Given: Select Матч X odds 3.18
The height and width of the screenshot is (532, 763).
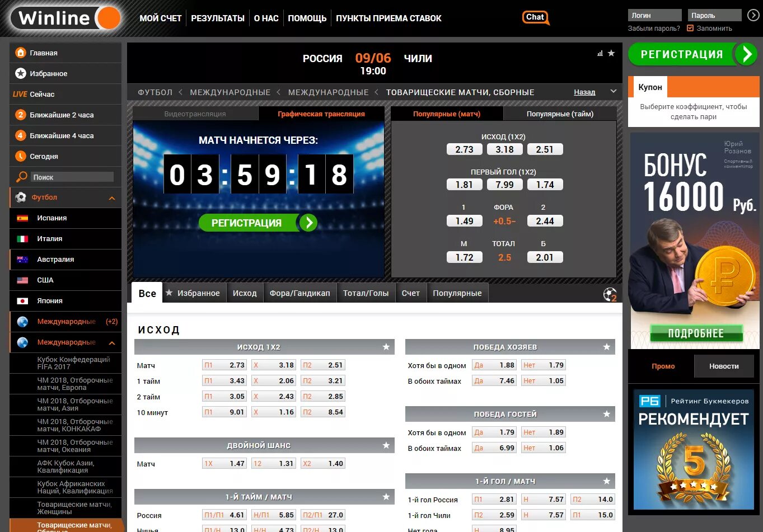Looking at the screenshot, I should pos(273,365).
